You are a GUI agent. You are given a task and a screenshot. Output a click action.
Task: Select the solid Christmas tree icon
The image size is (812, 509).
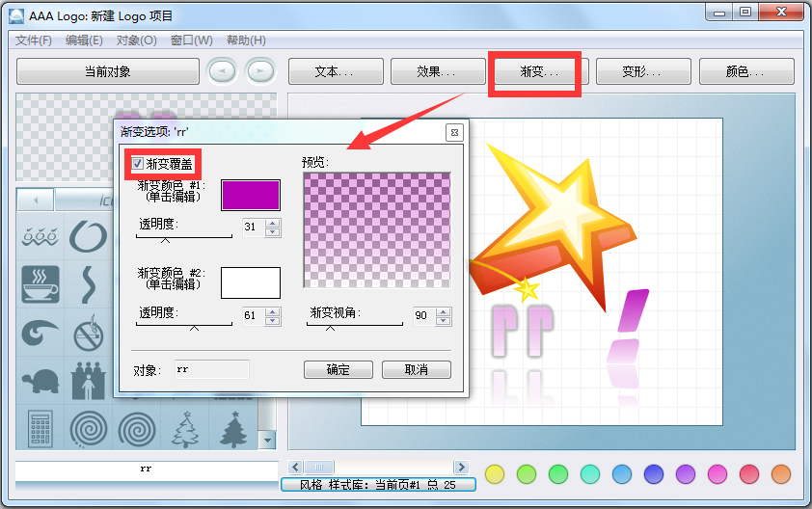[x=232, y=427]
